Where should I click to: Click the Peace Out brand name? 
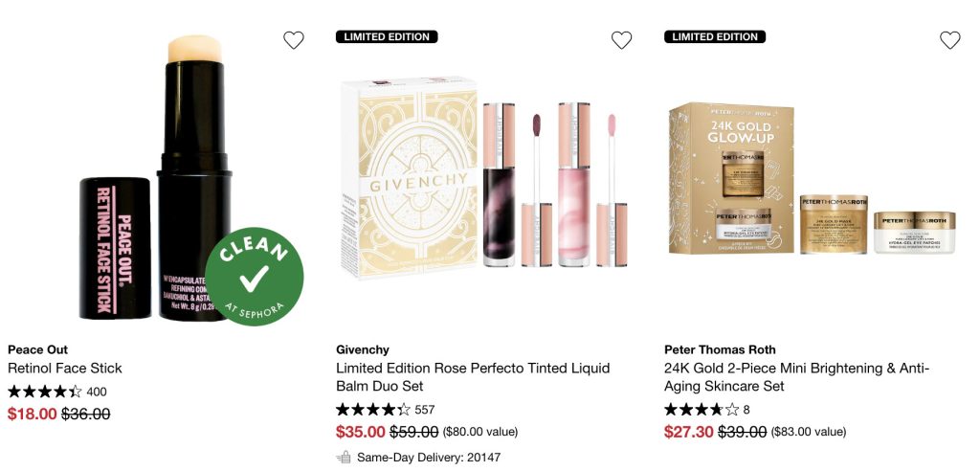coord(37,349)
